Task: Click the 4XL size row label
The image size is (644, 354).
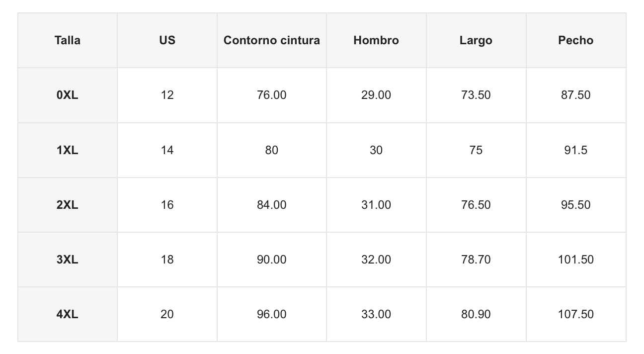Action: click(x=68, y=314)
